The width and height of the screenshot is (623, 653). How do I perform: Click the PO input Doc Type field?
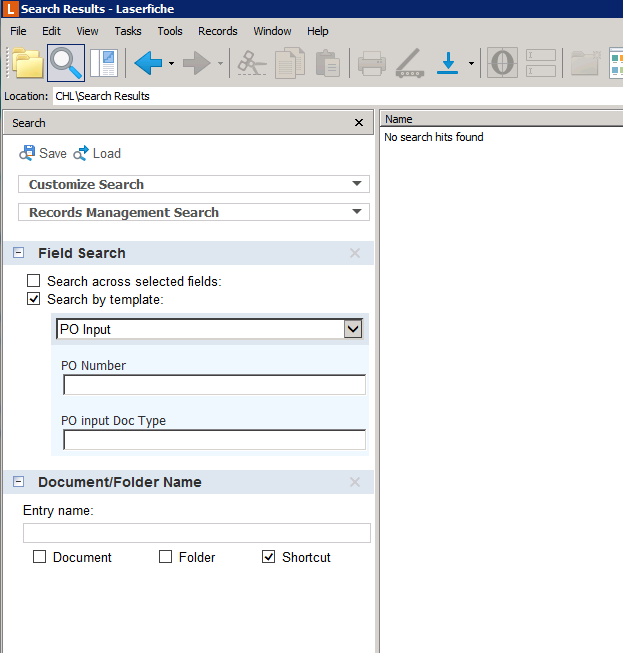point(214,440)
